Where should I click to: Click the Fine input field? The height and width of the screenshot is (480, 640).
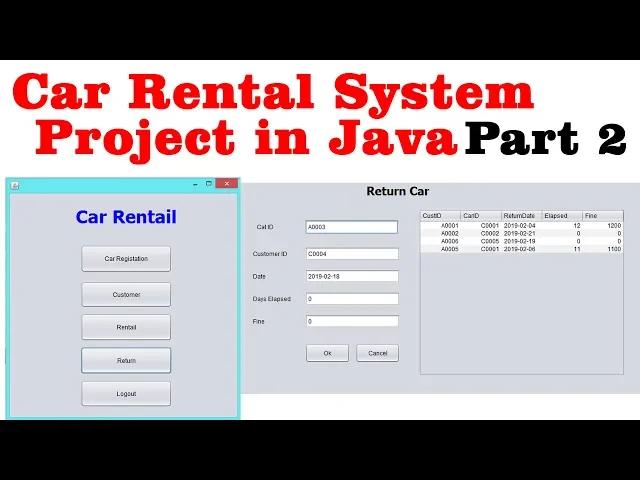(352, 321)
